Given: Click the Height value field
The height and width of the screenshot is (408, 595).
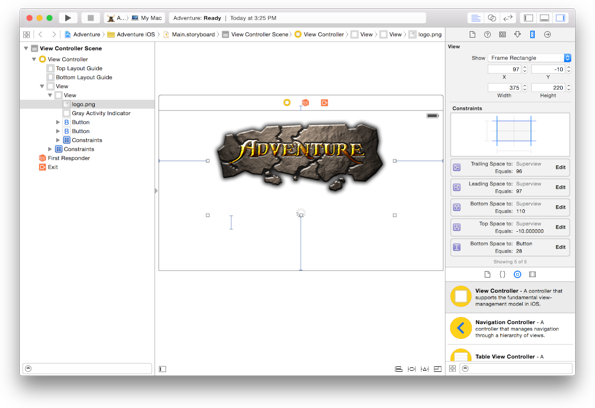Looking at the screenshot, I should (x=548, y=88).
